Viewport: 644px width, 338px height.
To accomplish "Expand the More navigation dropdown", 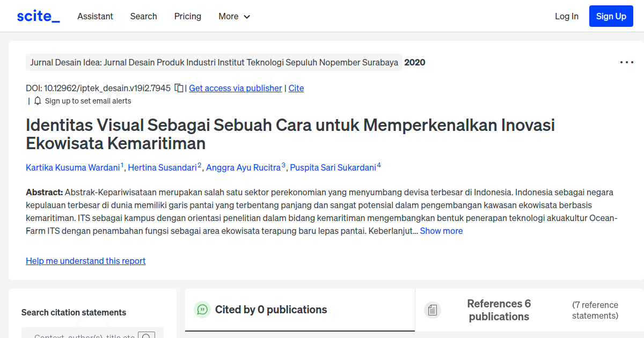I will pos(234,17).
